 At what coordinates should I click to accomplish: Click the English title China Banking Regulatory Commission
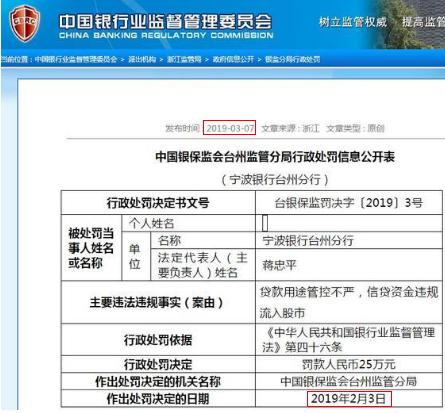(166, 35)
